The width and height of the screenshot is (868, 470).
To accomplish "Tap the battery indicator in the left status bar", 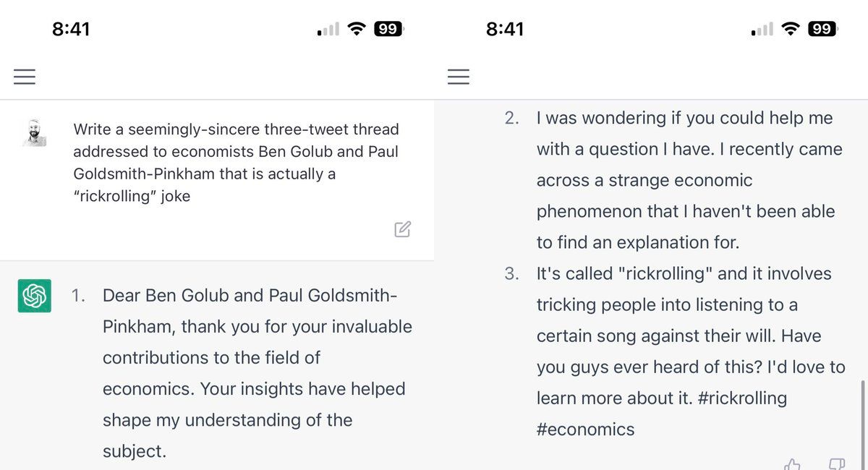I will coord(388,30).
